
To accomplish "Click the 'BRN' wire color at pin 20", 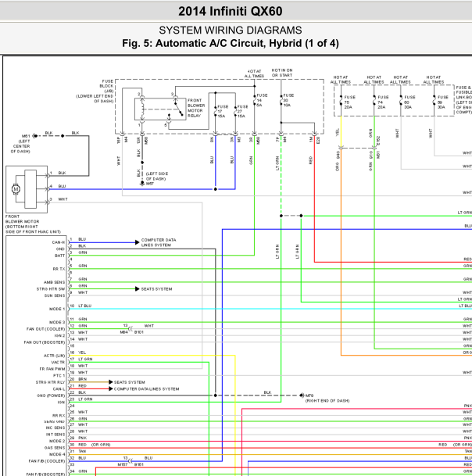I will tap(82, 379).
